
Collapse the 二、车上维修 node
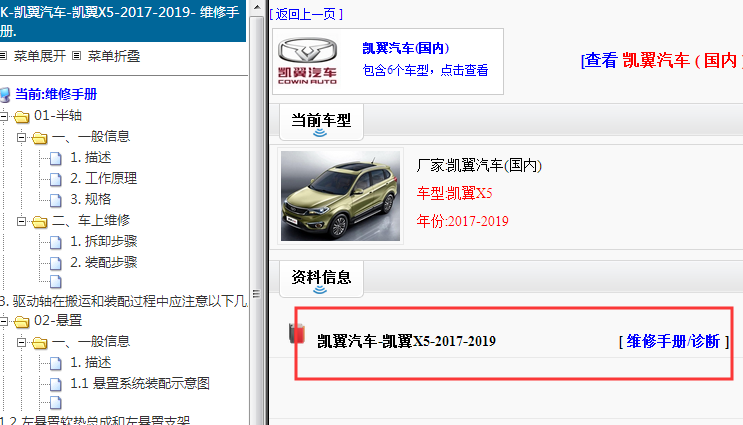[21, 221]
